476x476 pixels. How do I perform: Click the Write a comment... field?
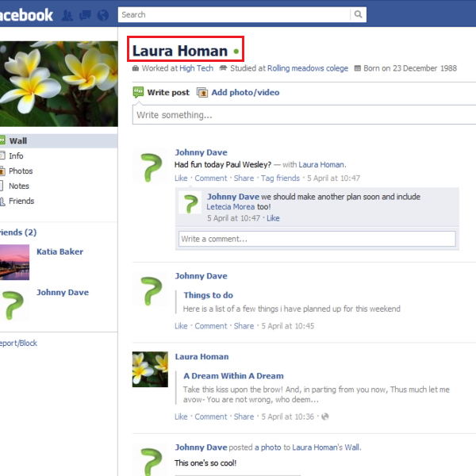point(317,239)
